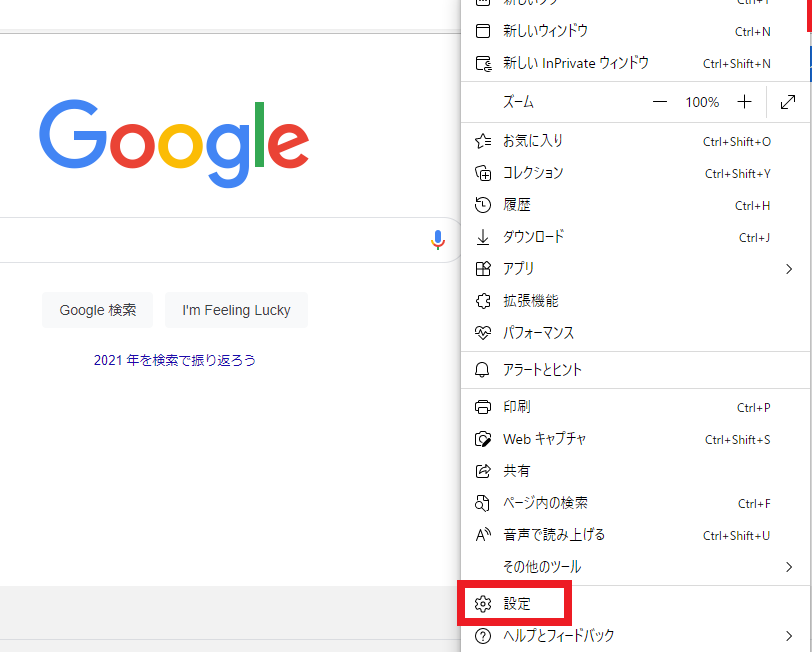
Task: Click the 100% zoom level value
Action: pyautogui.click(x=702, y=102)
